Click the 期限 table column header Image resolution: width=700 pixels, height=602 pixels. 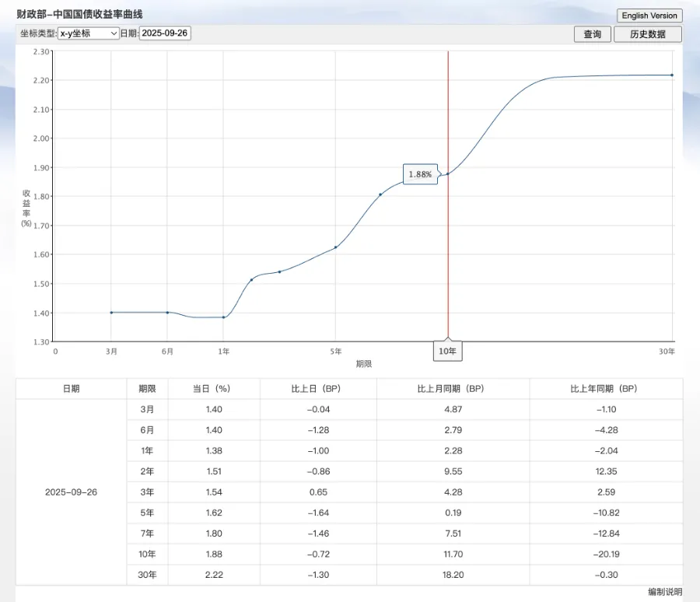[x=146, y=389]
